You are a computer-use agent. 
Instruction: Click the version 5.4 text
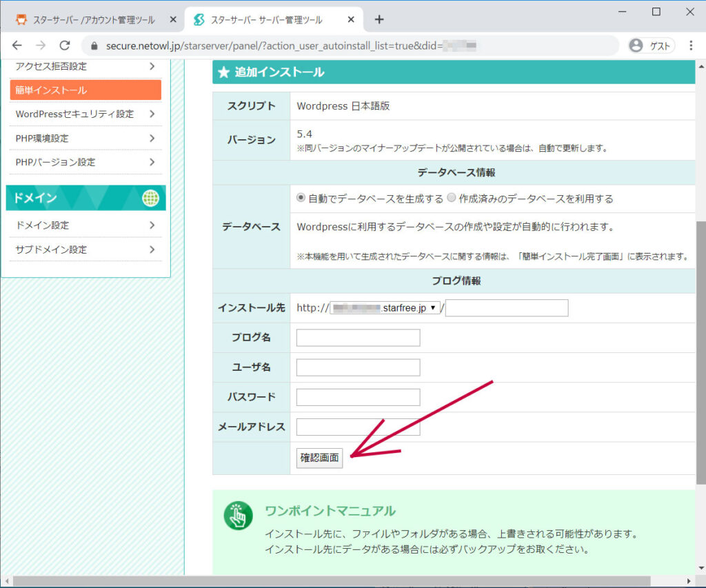[x=304, y=134]
